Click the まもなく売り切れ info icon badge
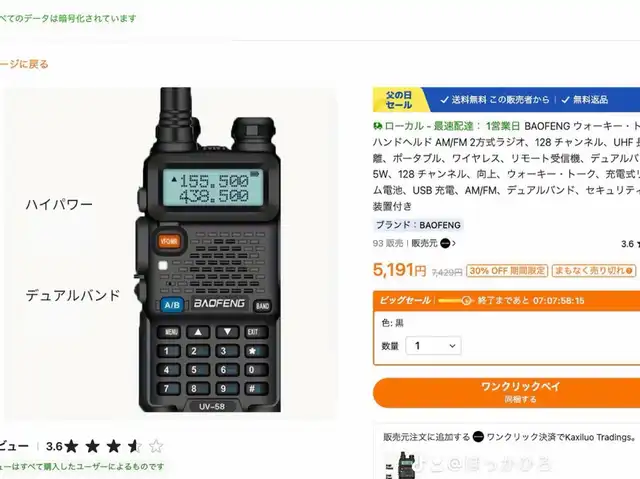The height and width of the screenshot is (479, 640). [x=593, y=271]
